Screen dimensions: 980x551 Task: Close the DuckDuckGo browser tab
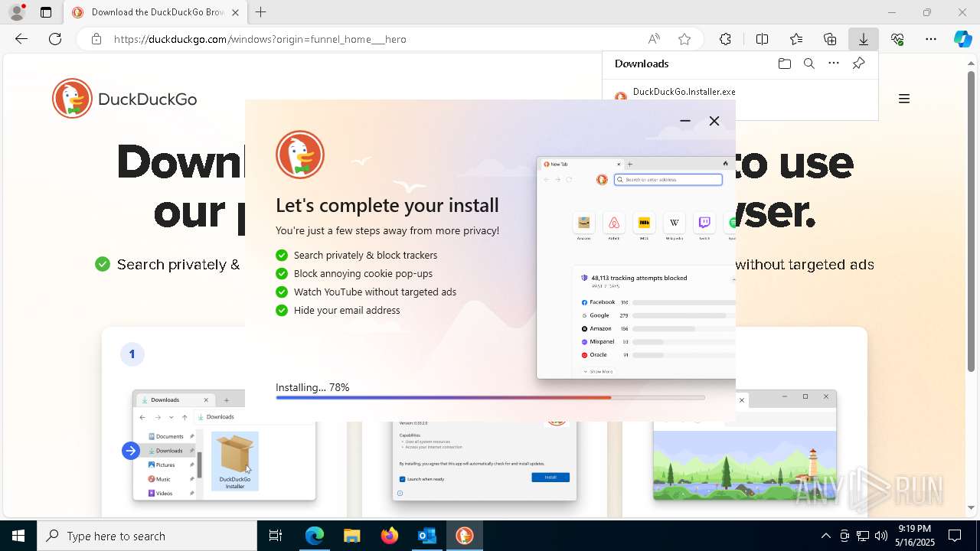point(235,12)
